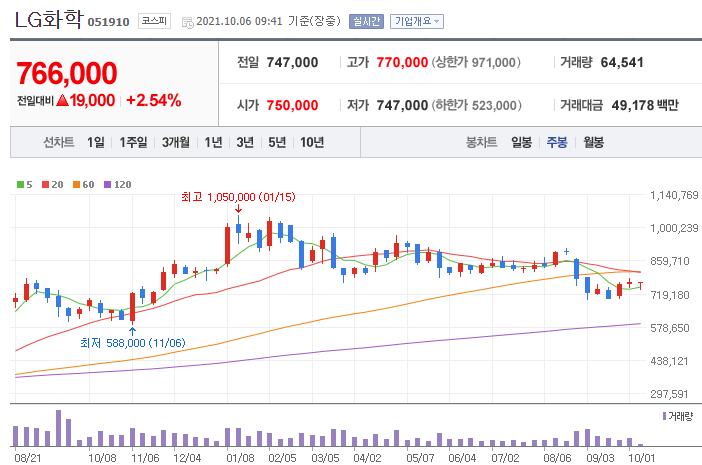Screen dimensions: 702x465
Task: Click the 10/01 date axis label
Action: pyautogui.click(x=642, y=458)
